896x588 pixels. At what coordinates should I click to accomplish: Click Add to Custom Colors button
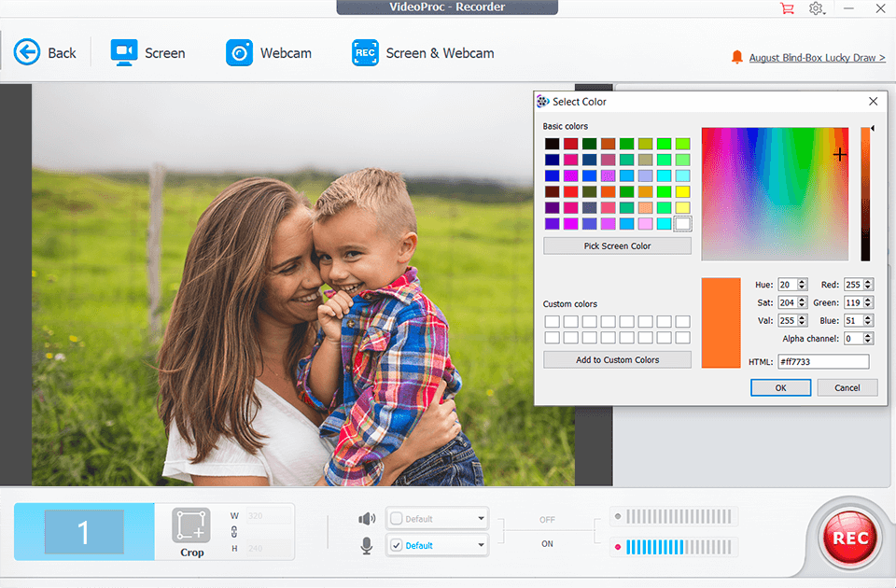[617, 359]
